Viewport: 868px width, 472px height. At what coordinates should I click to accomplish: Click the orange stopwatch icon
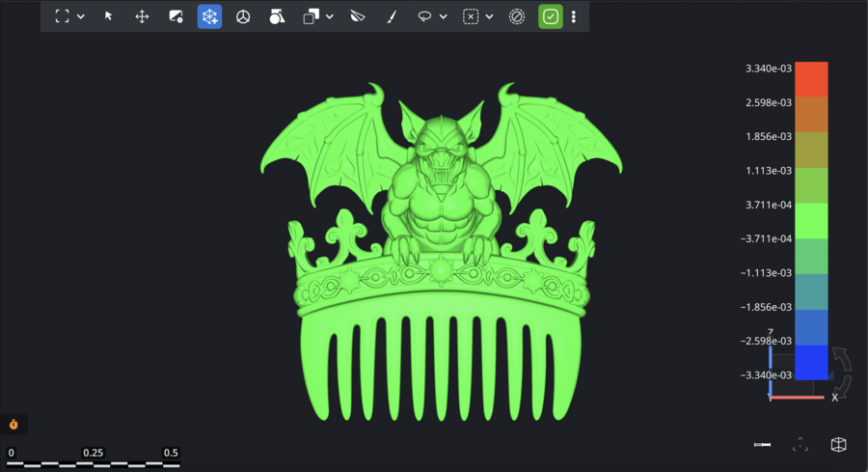(x=14, y=424)
